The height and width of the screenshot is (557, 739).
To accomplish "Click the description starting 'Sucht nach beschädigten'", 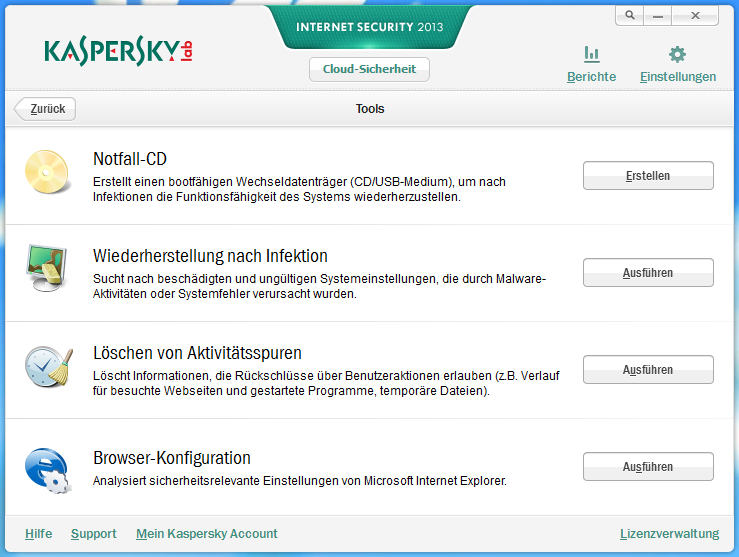I will 319,287.
